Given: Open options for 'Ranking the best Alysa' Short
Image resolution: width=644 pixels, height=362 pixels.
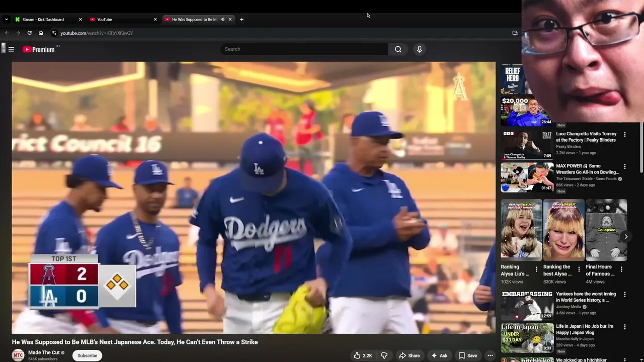Looking at the screenshot, I should [579, 269].
